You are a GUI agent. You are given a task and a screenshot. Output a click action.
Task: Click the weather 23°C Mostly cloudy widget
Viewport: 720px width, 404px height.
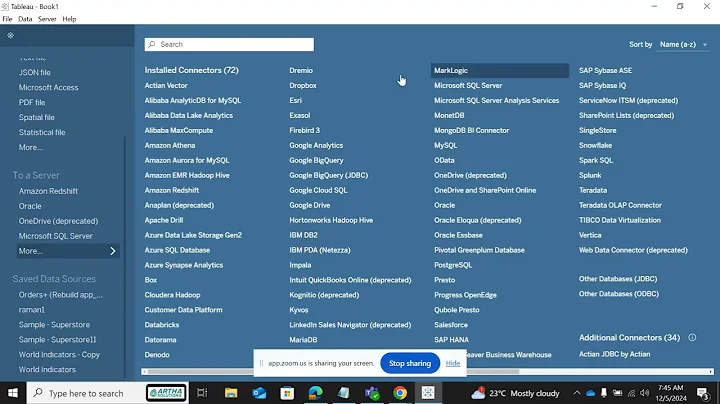515,393
